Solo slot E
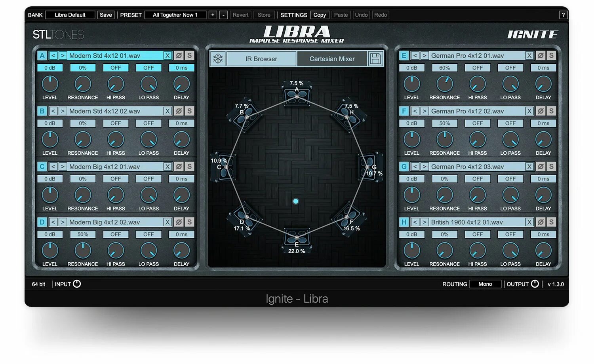 coord(551,56)
